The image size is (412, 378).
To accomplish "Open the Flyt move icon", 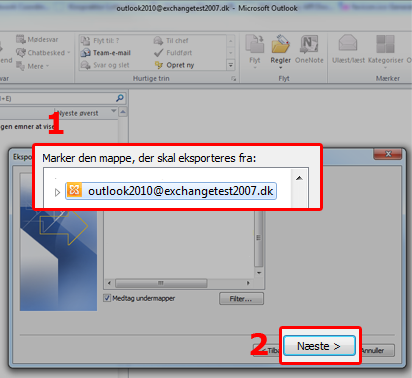I will 255,44.
